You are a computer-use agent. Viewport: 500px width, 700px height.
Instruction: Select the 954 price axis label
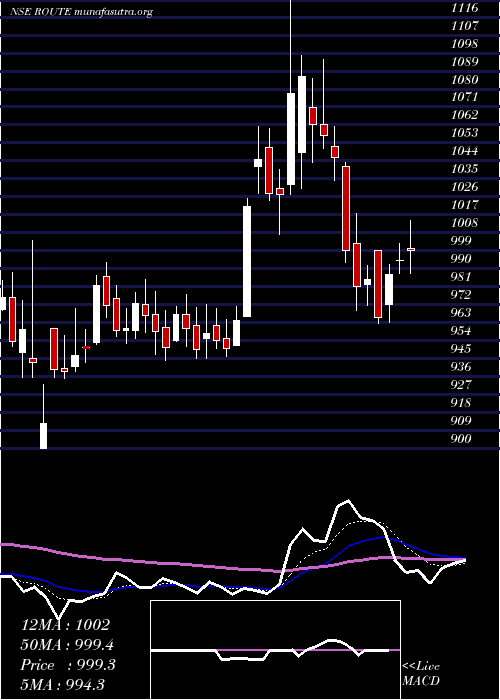point(462,331)
